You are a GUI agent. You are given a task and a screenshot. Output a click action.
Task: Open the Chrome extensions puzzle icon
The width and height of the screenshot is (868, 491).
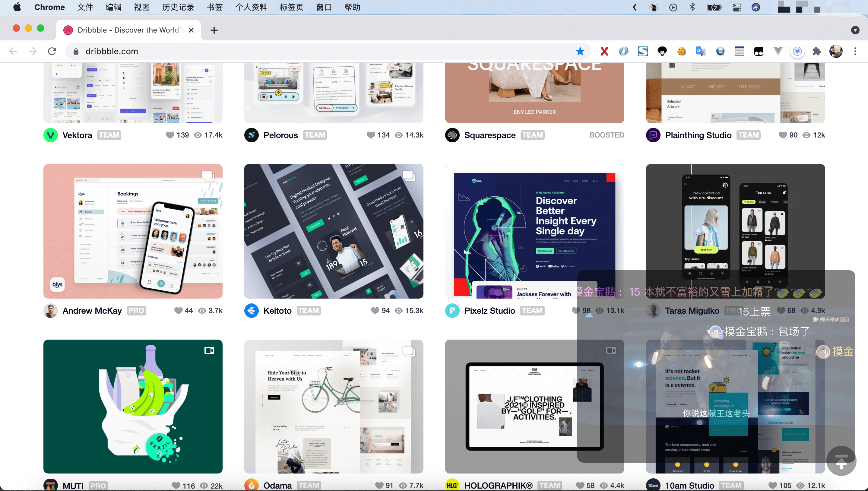pyautogui.click(x=816, y=51)
